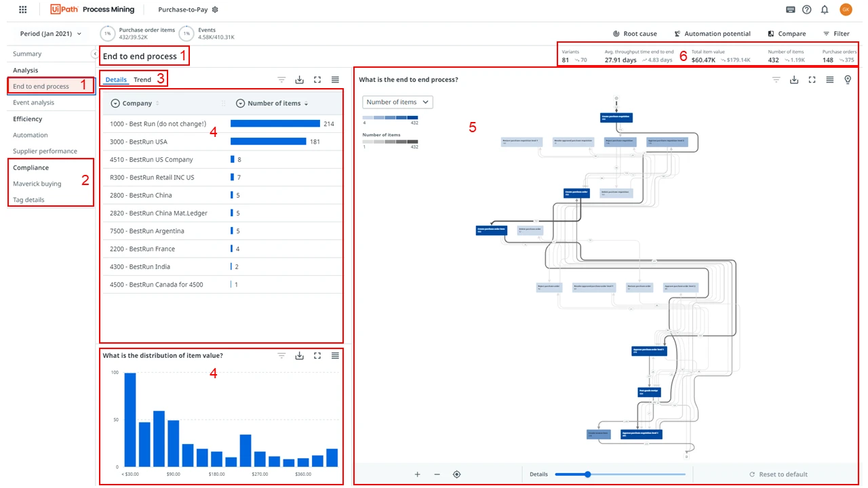Open the keyboard shortcuts icon

pyautogui.click(x=791, y=9)
